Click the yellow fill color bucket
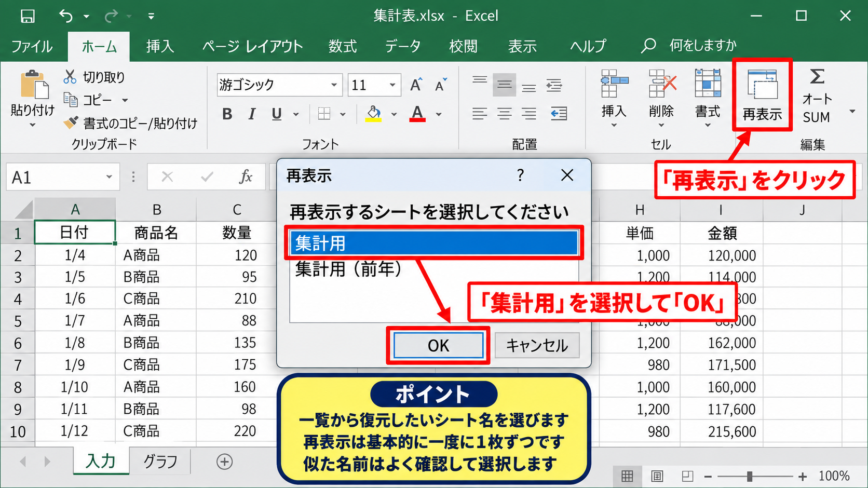 pyautogui.click(x=373, y=114)
